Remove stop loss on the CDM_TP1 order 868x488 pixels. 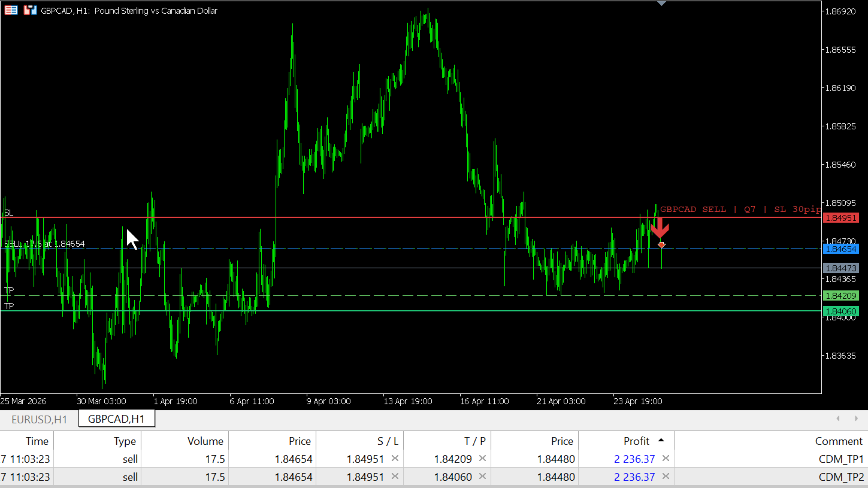(x=395, y=459)
